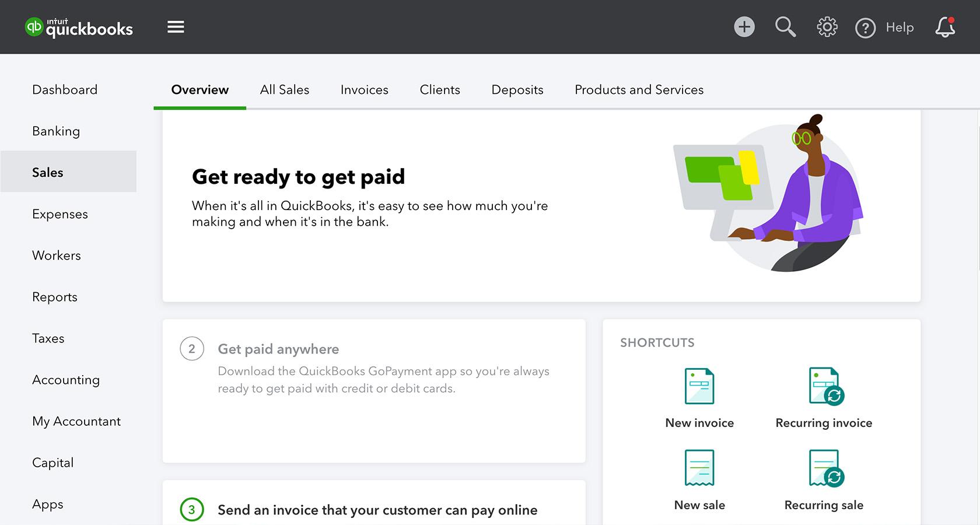
Task: Go to Products and Services tab
Action: pyautogui.click(x=639, y=90)
